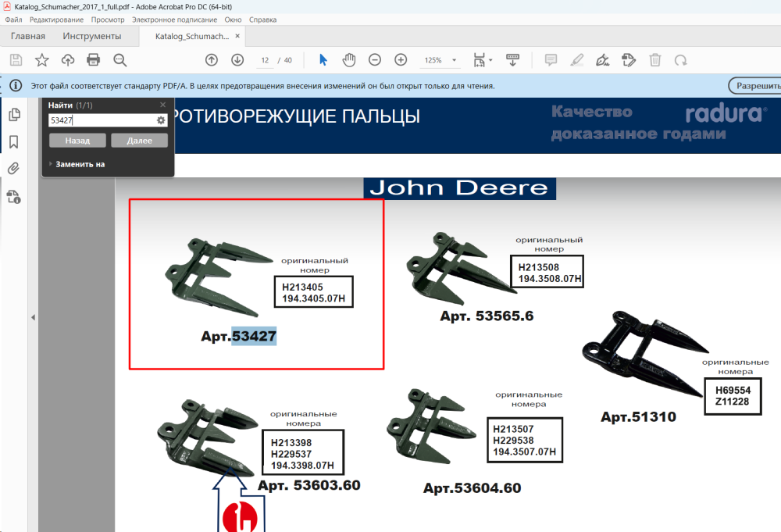
Task: Expand the Заменить на section
Action: [77, 164]
